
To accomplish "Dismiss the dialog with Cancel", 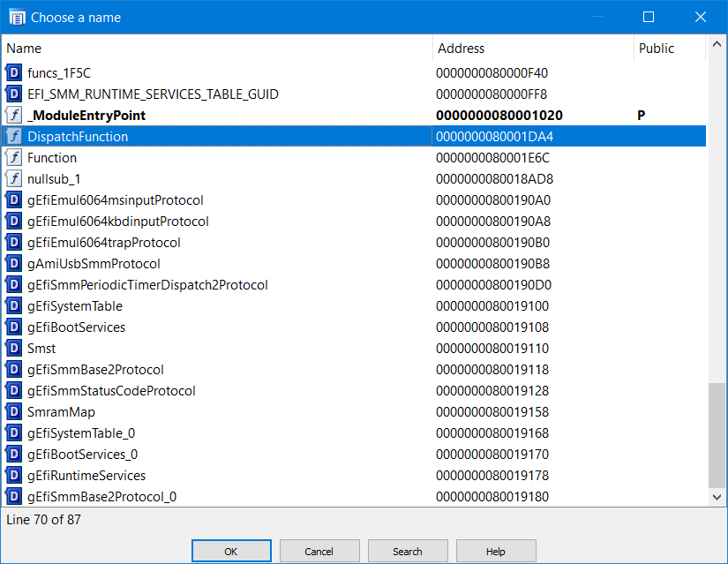I will 319,551.
